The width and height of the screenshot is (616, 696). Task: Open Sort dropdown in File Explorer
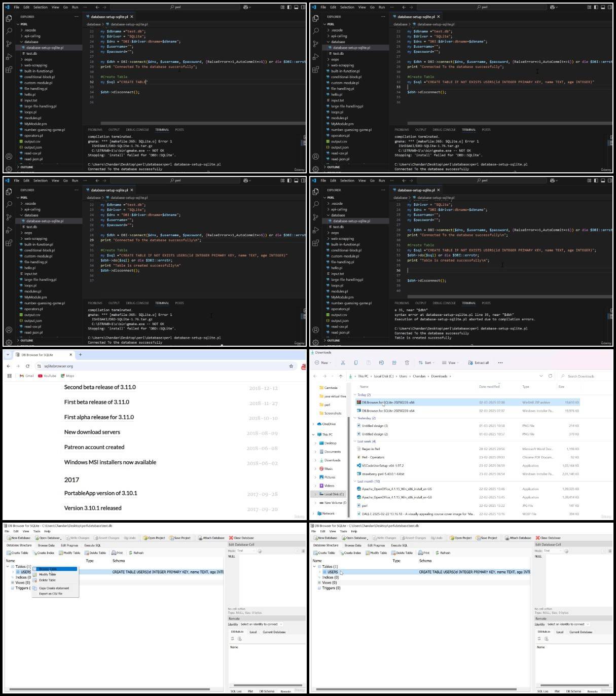(426, 362)
